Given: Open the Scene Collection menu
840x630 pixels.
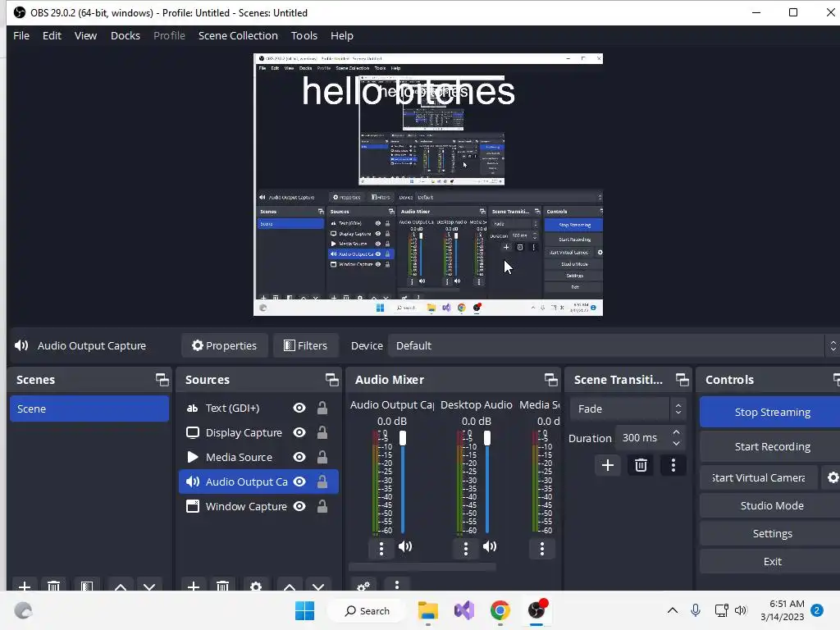Looking at the screenshot, I should pos(238,36).
